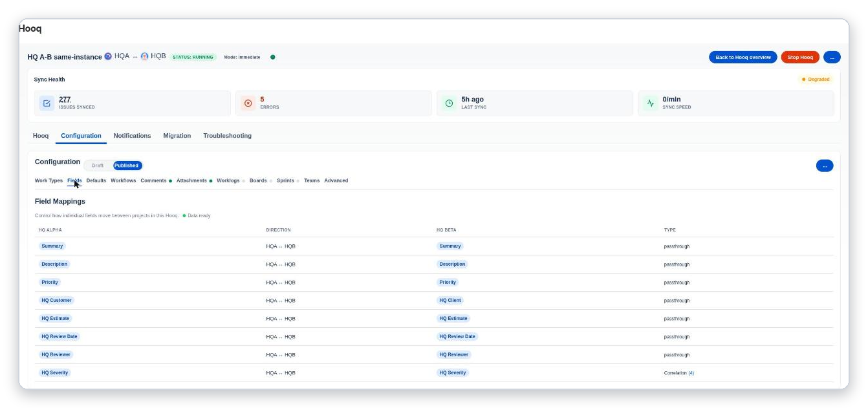868x408 pixels.
Task: Open the header more actions menu
Action: point(832,57)
